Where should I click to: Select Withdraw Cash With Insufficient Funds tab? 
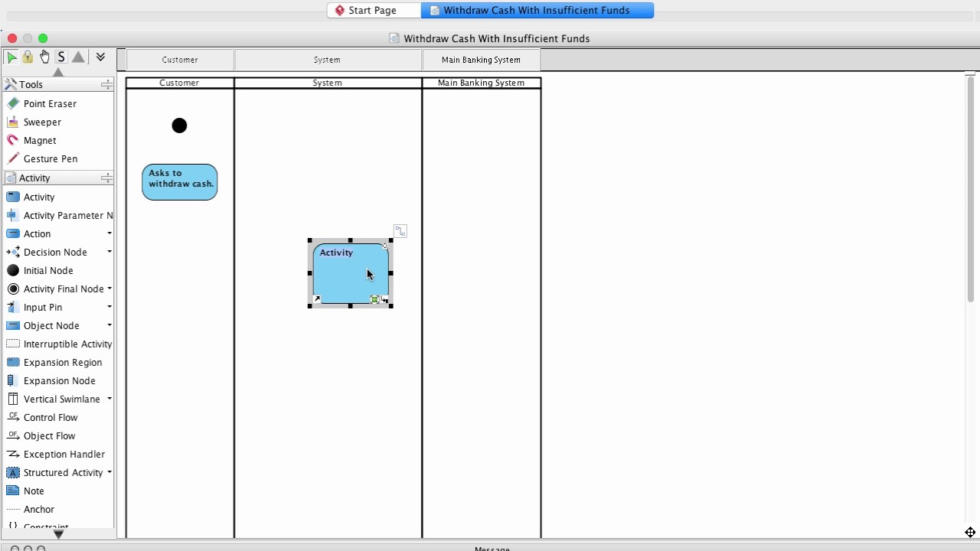(x=537, y=10)
